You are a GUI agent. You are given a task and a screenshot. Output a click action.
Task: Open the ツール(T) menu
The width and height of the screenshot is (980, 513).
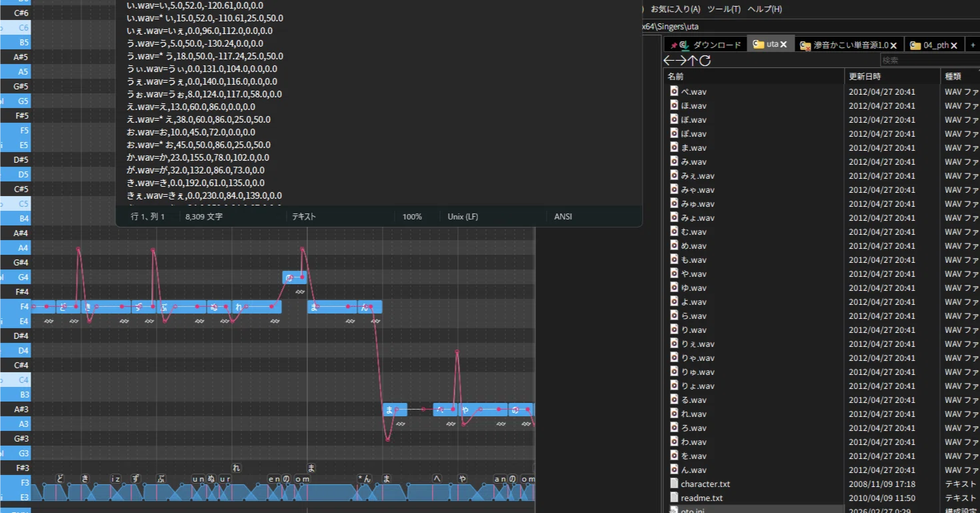click(x=723, y=9)
